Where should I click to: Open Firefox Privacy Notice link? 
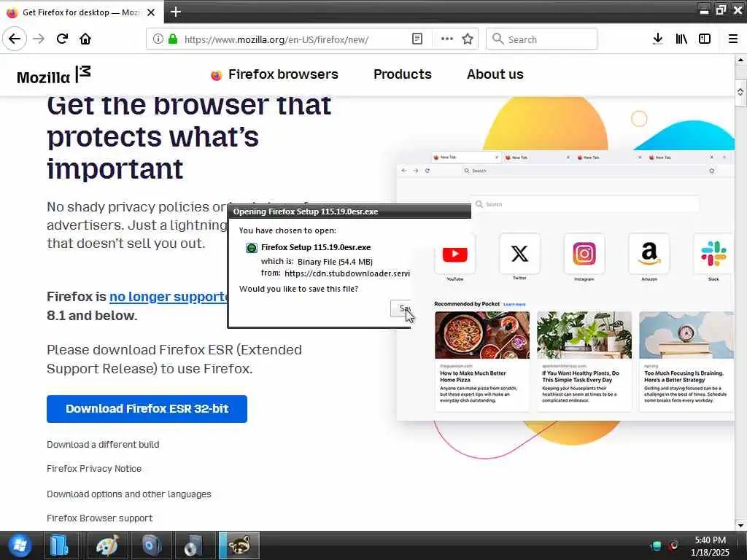click(94, 469)
